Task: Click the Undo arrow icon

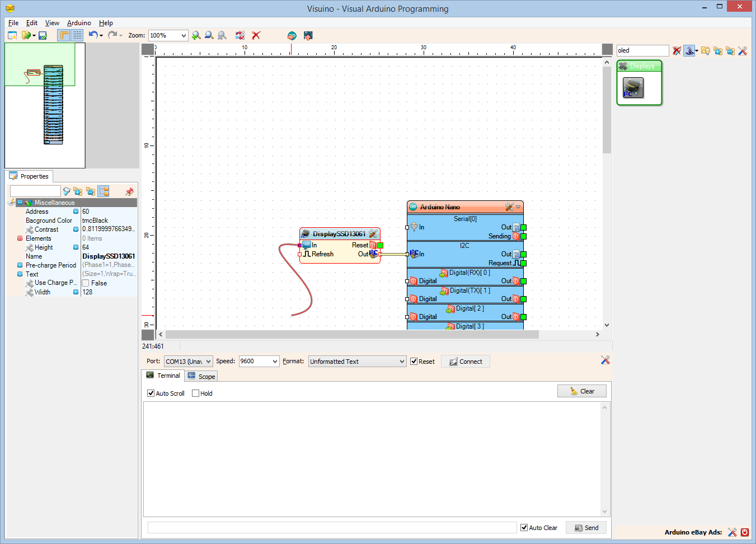Action: click(93, 35)
